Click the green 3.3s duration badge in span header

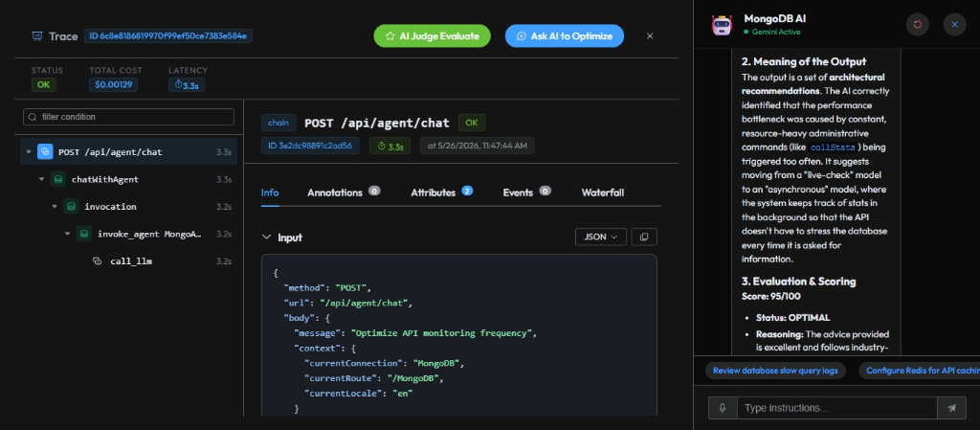click(390, 147)
